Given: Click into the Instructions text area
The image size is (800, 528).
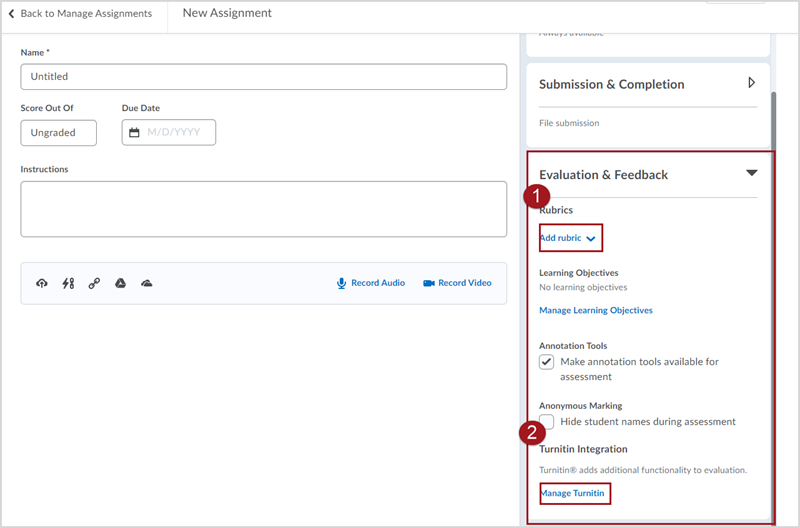Looking at the screenshot, I should click(264, 209).
